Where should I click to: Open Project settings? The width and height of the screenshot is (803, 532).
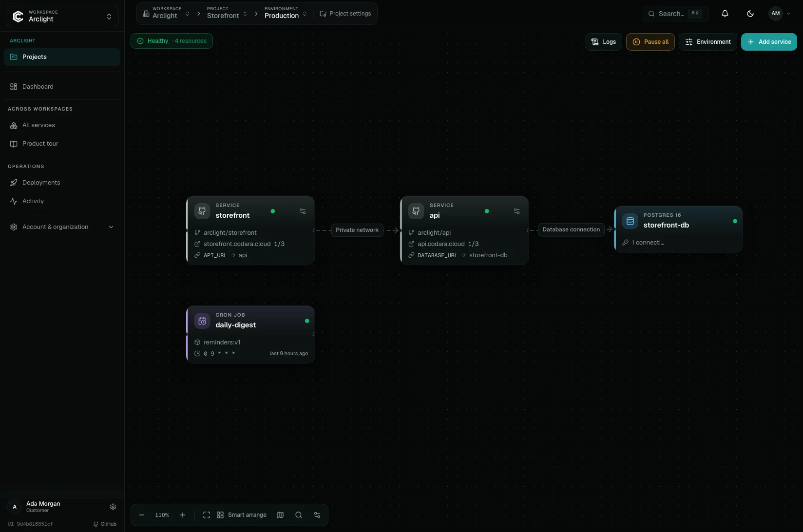coord(345,14)
